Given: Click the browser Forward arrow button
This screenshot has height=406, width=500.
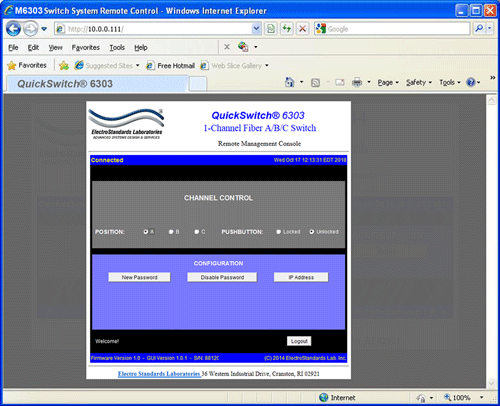Looking at the screenshot, I should (x=31, y=29).
